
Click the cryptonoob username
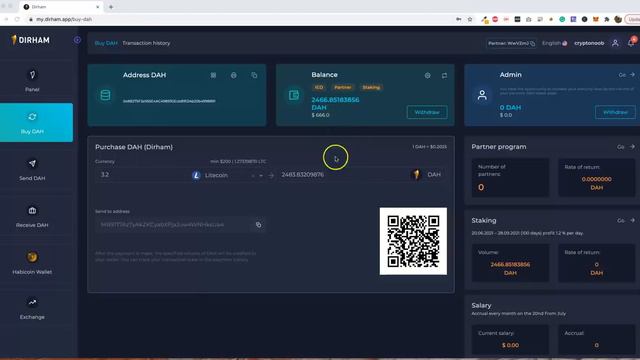[x=589, y=43]
